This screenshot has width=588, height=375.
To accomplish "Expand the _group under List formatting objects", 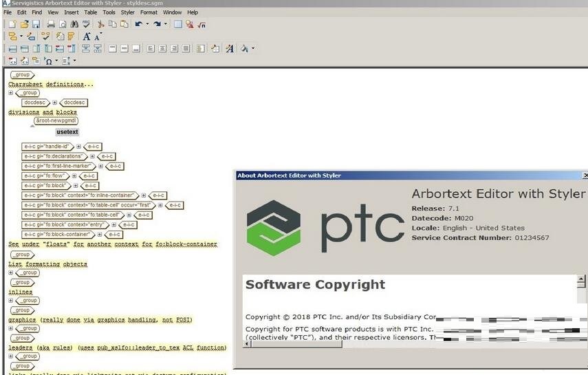I will pos(11,272).
